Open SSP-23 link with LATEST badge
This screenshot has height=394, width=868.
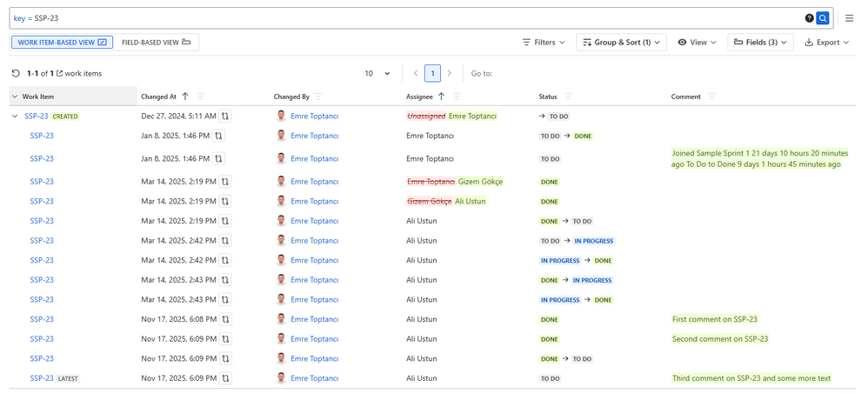42,378
